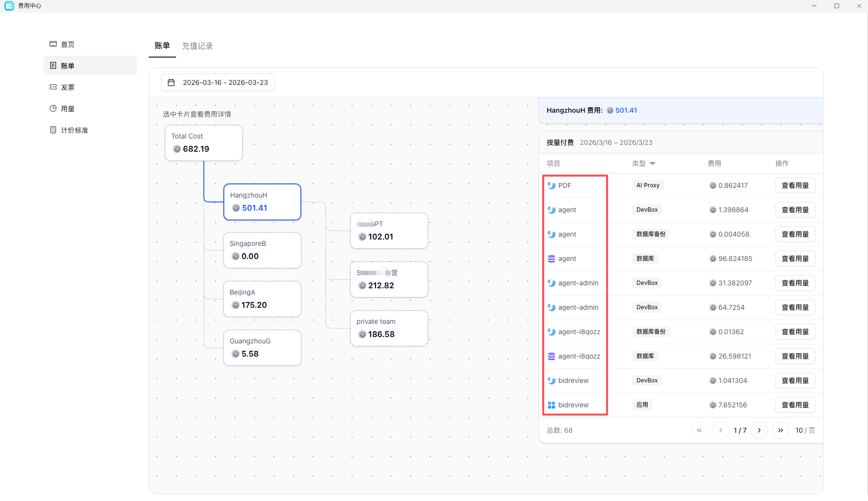Open the 2026-03-16 - 2026-03-23 date range picker
This screenshot has width=868, height=501.
click(217, 82)
